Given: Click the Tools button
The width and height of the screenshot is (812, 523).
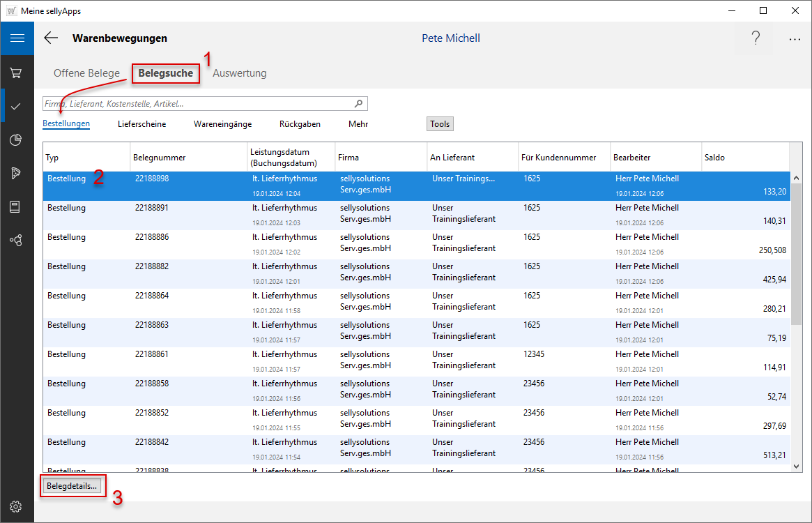Looking at the screenshot, I should 440,124.
